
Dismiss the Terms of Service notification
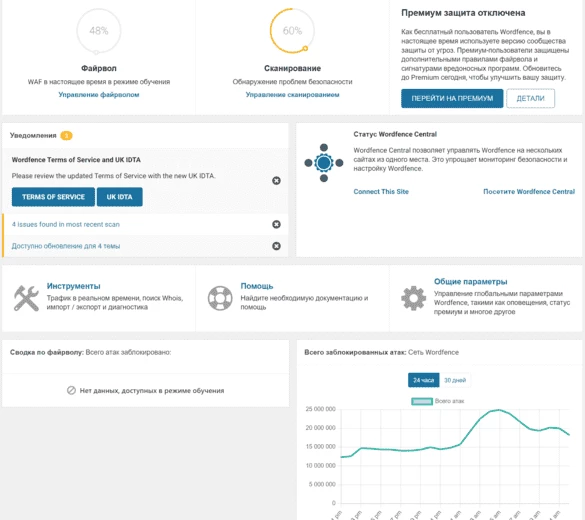(276, 181)
